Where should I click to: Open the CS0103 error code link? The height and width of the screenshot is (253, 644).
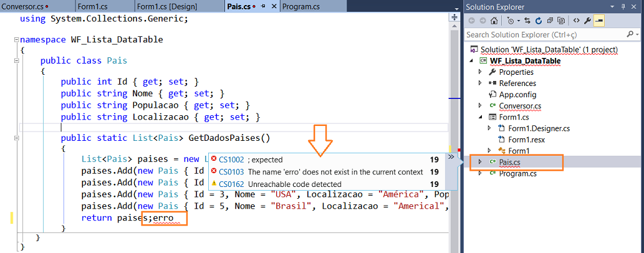(231, 172)
